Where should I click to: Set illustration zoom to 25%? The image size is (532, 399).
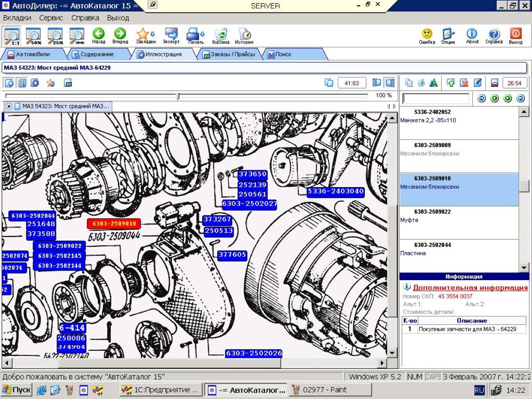coord(55,35)
